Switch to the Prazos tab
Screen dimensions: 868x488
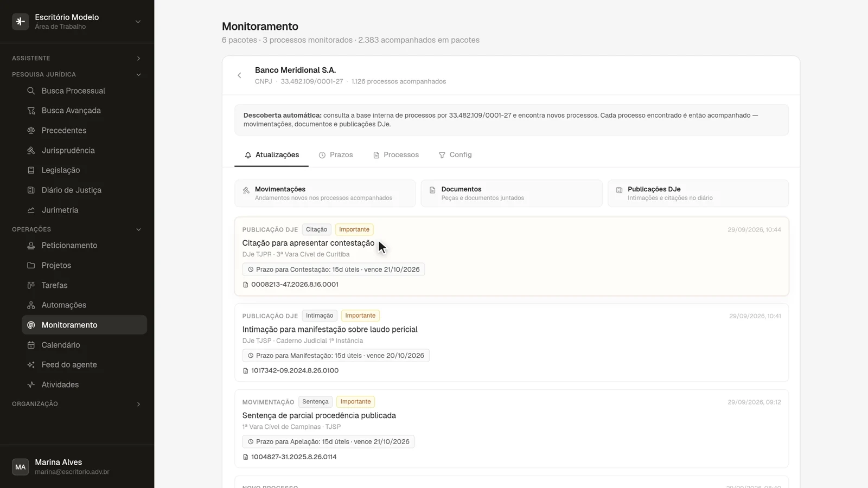336,155
